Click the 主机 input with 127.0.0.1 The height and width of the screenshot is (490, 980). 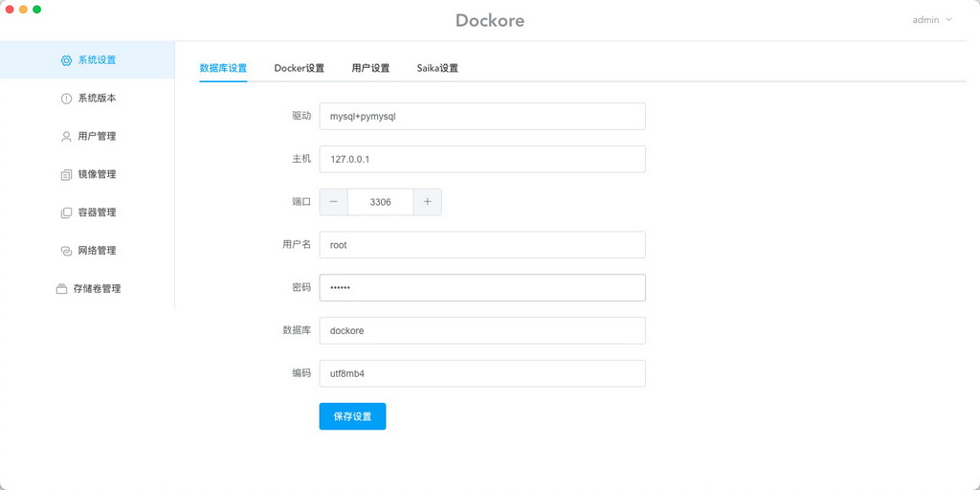pyautogui.click(x=482, y=160)
